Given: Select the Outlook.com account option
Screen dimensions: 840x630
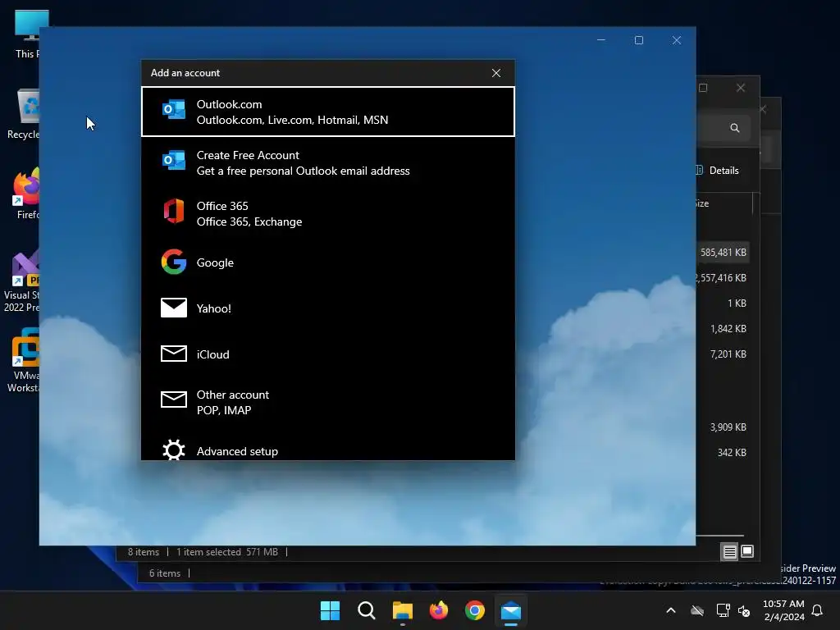Looking at the screenshot, I should tap(328, 112).
